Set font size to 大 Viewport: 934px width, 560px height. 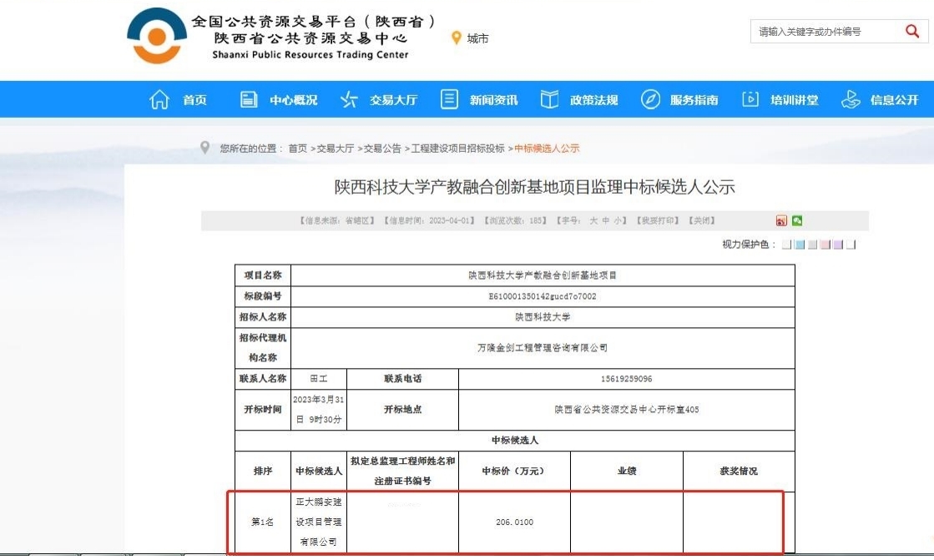pos(593,221)
